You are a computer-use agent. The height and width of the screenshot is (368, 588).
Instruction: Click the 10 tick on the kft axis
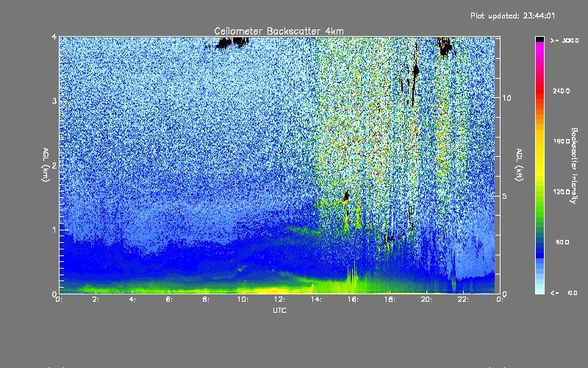click(506, 98)
